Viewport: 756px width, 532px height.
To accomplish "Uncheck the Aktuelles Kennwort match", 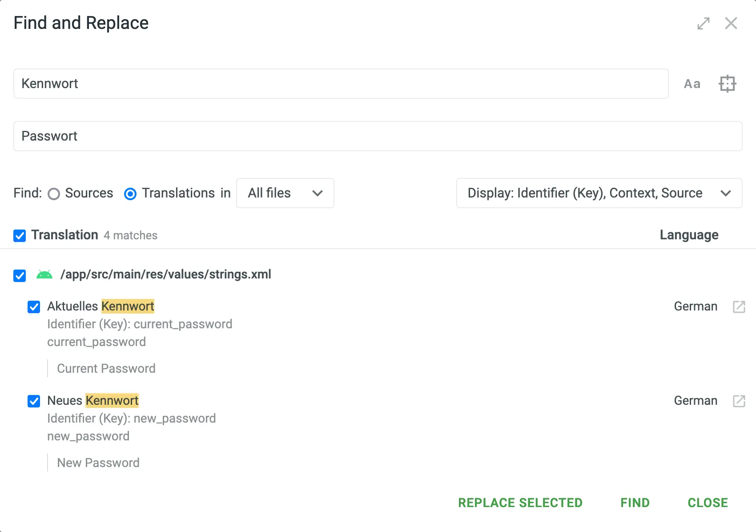I will 34,306.
